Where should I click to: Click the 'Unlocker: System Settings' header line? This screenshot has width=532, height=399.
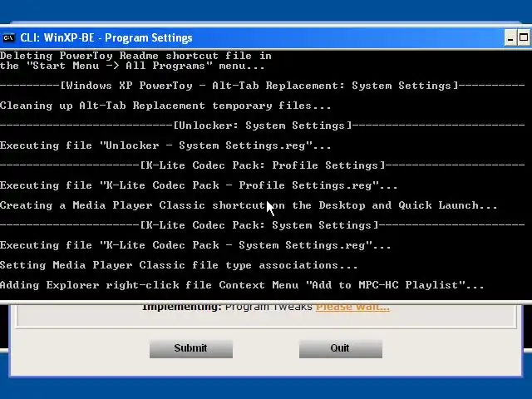pos(263,126)
